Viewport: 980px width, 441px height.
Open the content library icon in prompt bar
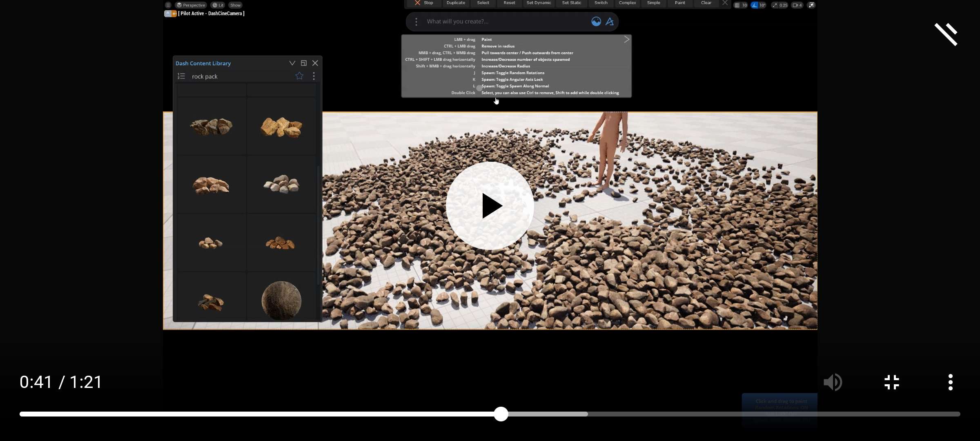pyautogui.click(x=596, y=22)
